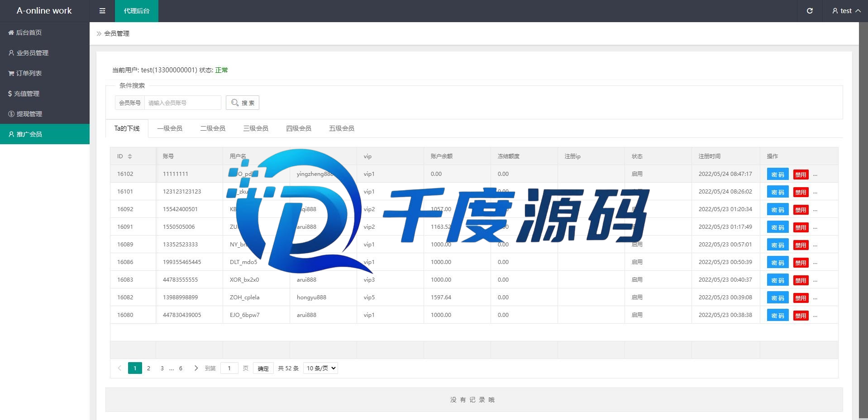The width and height of the screenshot is (868, 420).
Task: Click 禁用 button for ID 16082
Action: tap(801, 298)
